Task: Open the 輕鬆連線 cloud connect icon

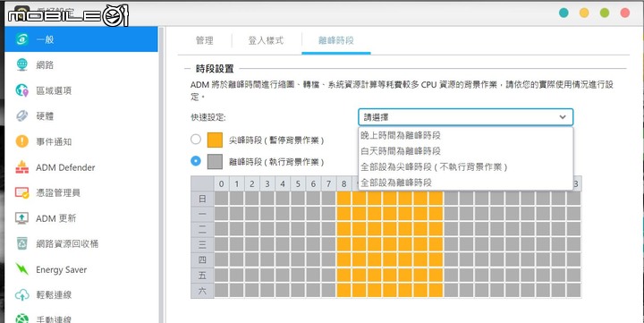Action: pos(22,294)
